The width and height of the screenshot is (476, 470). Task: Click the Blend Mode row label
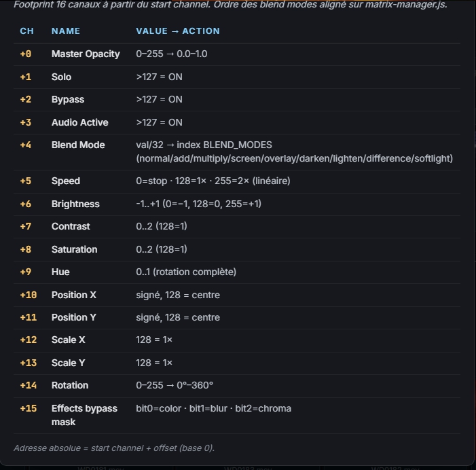(78, 145)
